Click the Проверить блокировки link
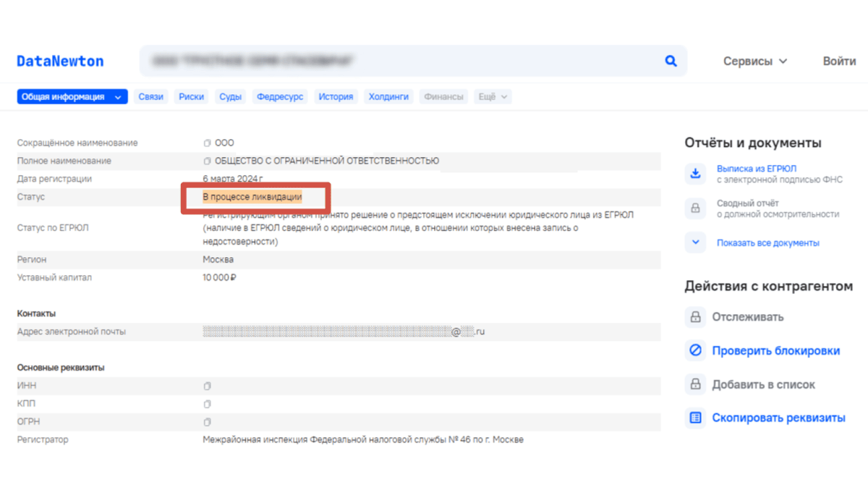Screen dimensions: 868x490 776,351
